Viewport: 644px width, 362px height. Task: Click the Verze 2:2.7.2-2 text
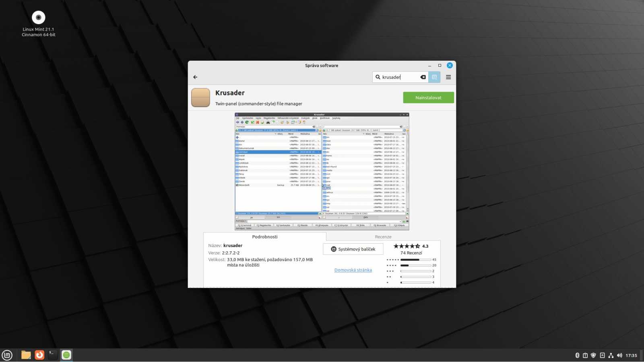[224, 253]
